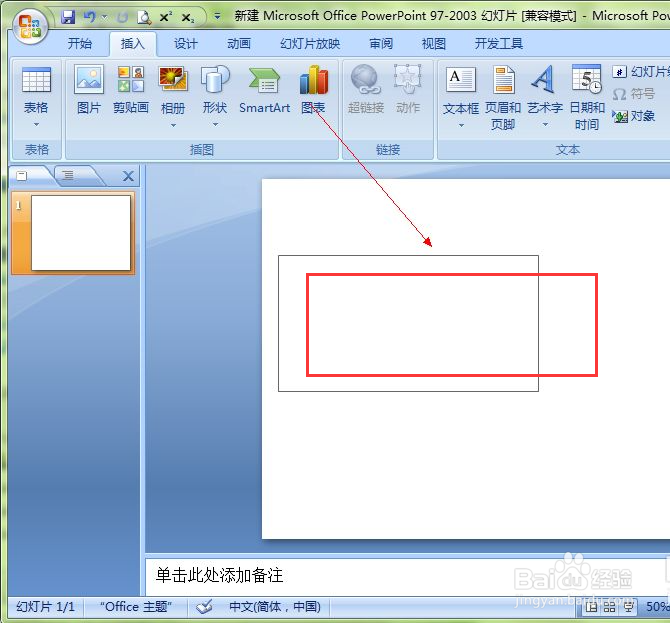Save the presentation with the floppy icon

68,18
